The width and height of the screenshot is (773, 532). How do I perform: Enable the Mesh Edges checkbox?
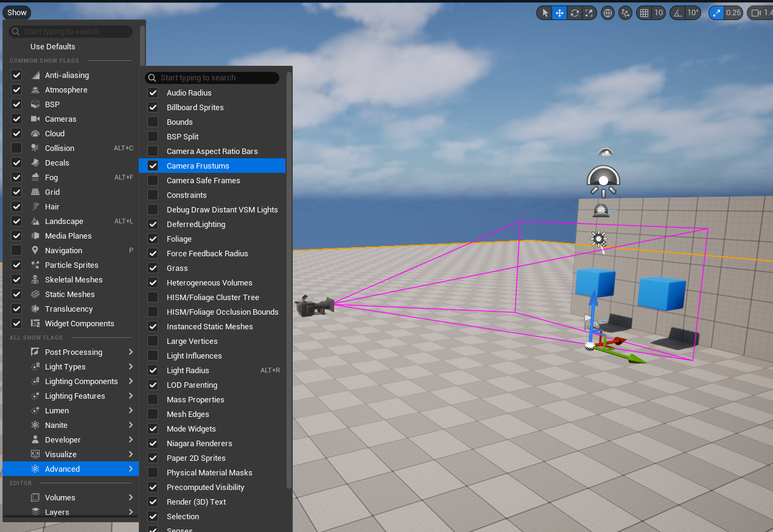(x=153, y=414)
